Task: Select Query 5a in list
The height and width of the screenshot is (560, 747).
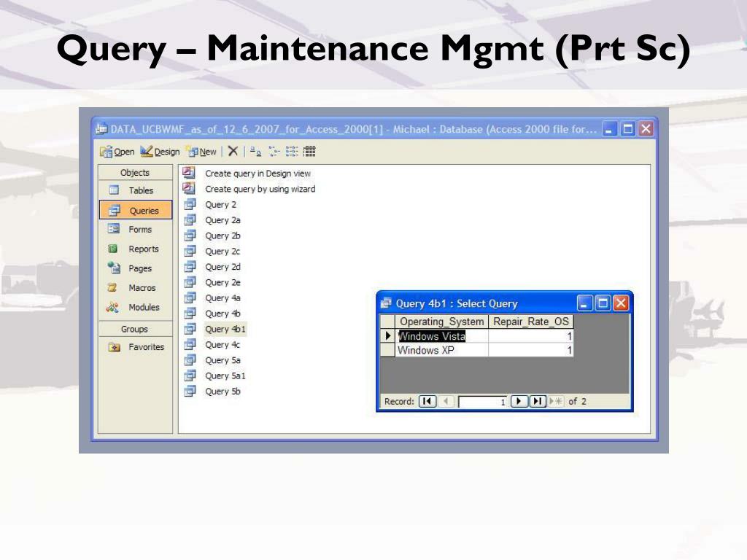Action: click(222, 360)
